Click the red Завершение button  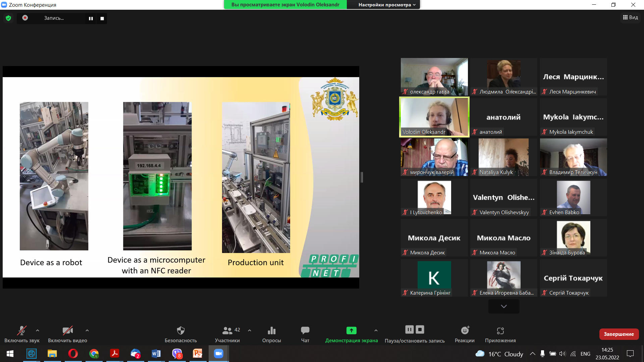pyautogui.click(x=619, y=334)
